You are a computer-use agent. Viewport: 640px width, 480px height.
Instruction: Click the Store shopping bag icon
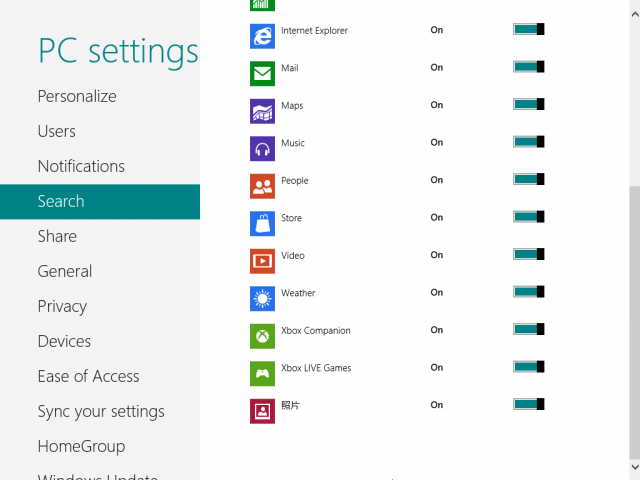(x=262, y=224)
